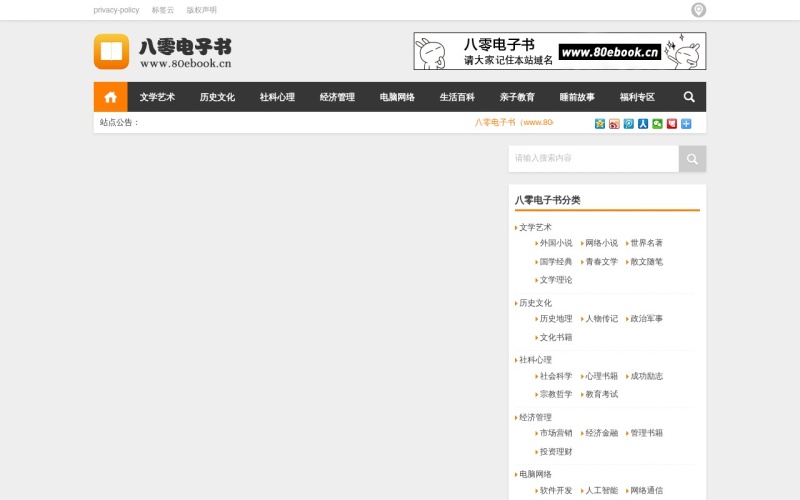Open 社科心理 sidebar category
800x500 pixels.
535,360
